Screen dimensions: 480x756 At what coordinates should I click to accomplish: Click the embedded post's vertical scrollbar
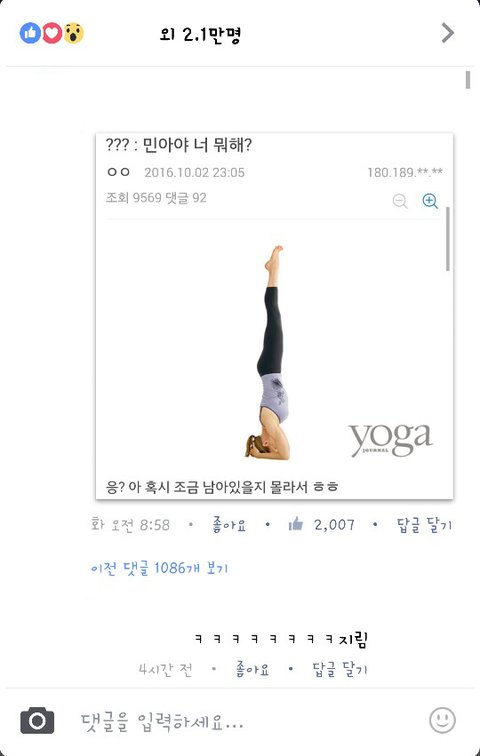[x=448, y=239]
